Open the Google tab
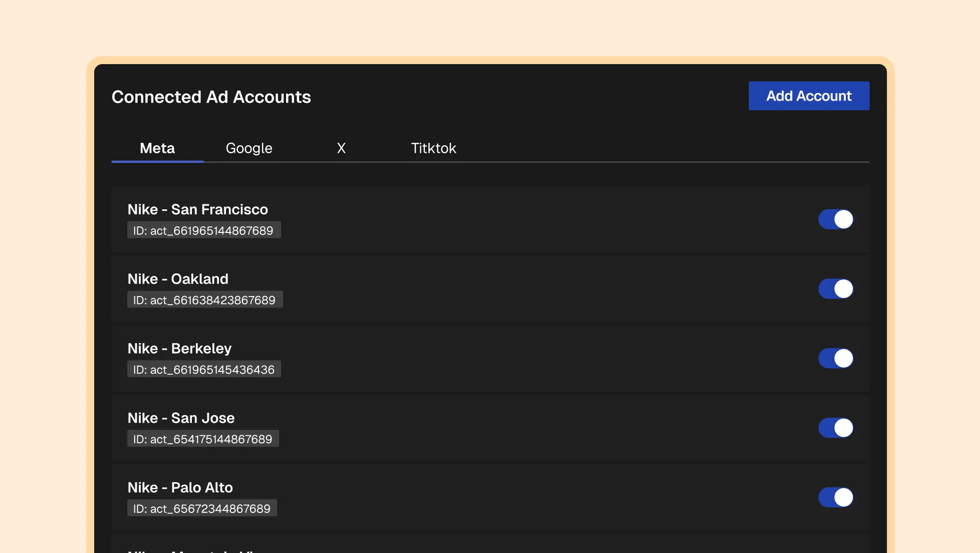This screenshot has width=980, height=553. 249,148
